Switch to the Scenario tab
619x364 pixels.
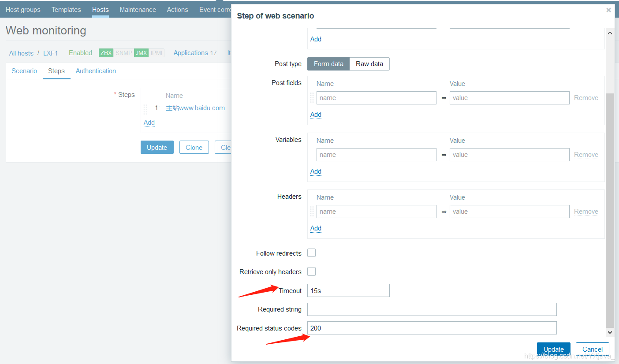tap(24, 71)
